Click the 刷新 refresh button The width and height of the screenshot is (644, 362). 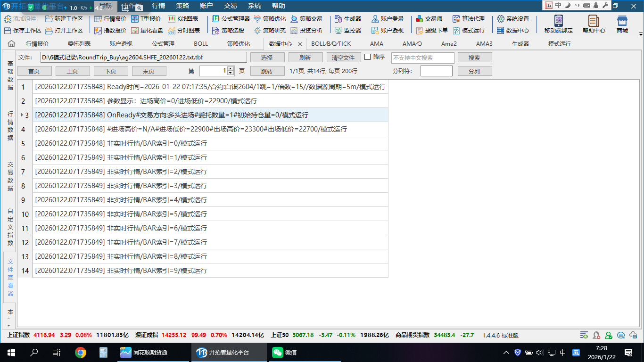click(305, 58)
